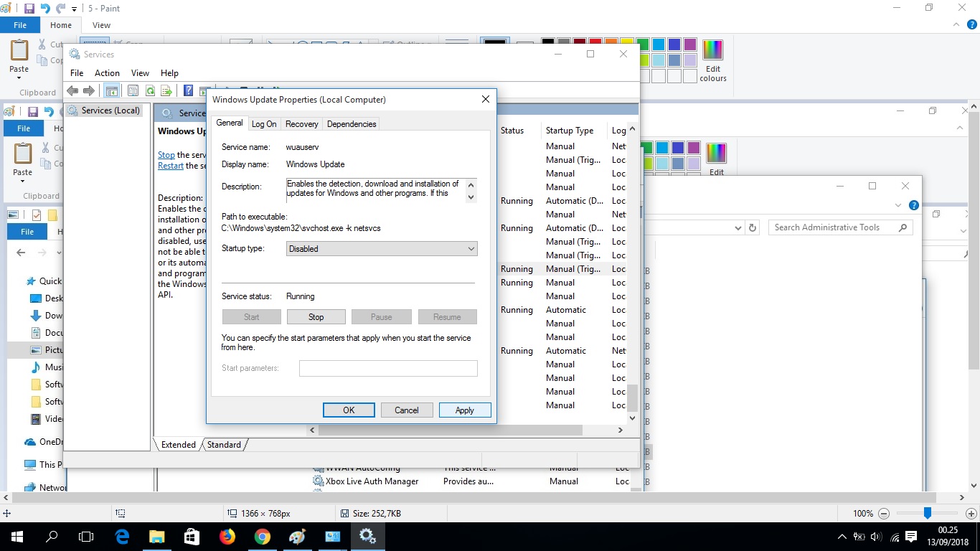
Task: Click the Properties icon in Services toolbar
Action: (133, 90)
